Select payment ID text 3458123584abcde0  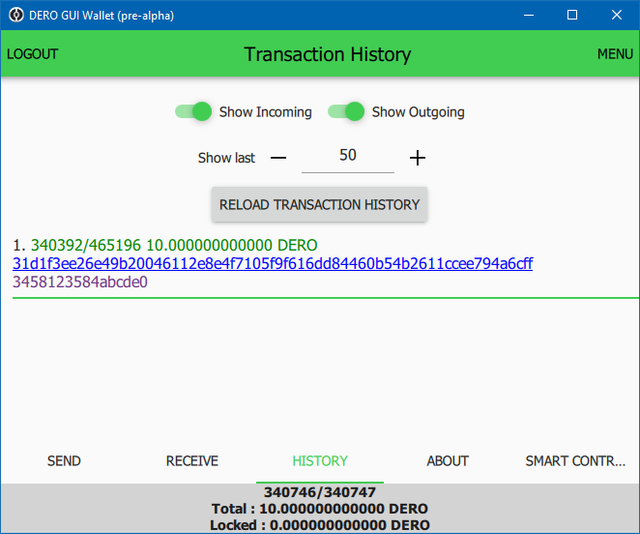click(x=80, y=282)
